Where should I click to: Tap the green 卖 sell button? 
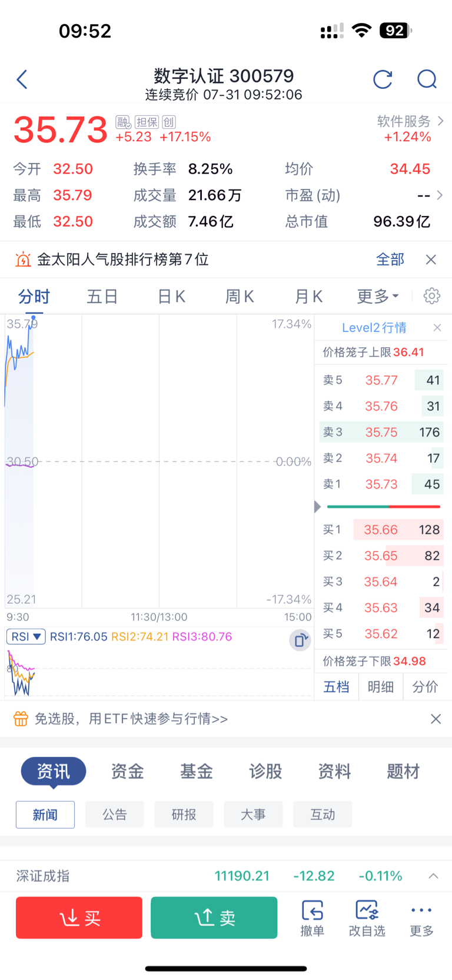click(214, 918)
